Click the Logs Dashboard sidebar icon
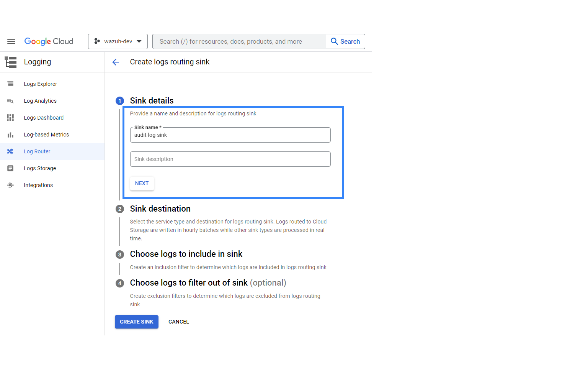This screenshot has height=368, width=588. pyautogui.click(x=10, y=118)
